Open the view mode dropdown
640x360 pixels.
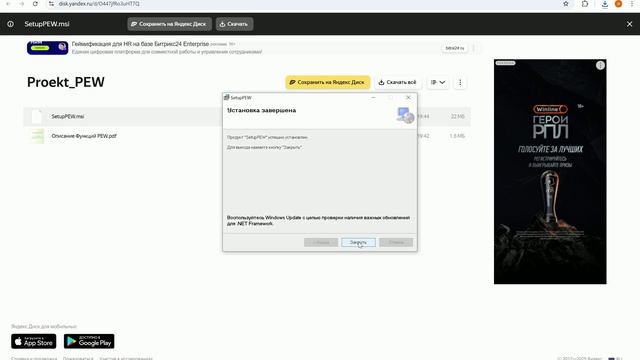(438, 82)
